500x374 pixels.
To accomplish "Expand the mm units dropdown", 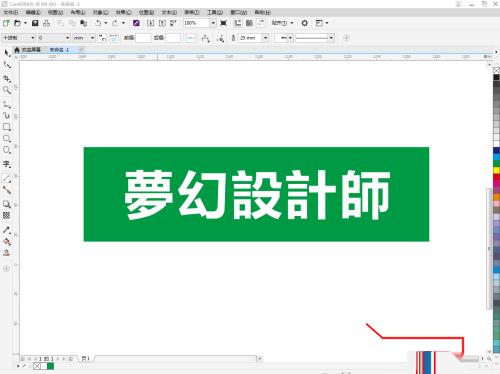I will point(84,38).
